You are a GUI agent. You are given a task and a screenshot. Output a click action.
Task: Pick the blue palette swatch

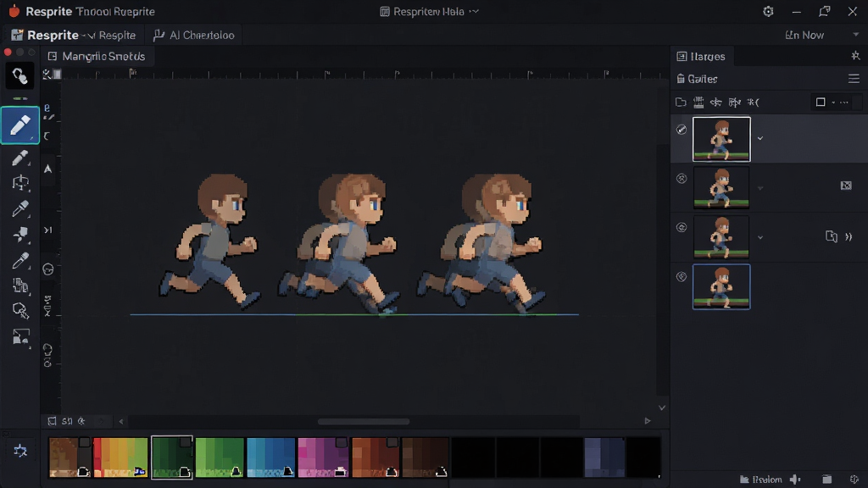[x=270, y=457]
